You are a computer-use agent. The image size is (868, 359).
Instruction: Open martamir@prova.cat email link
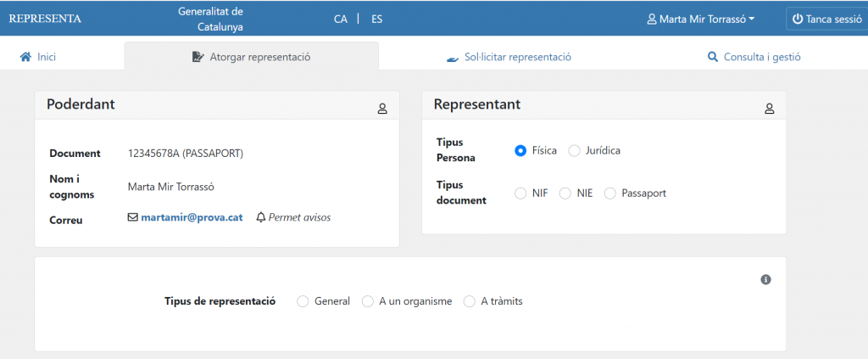coord(192,217)
